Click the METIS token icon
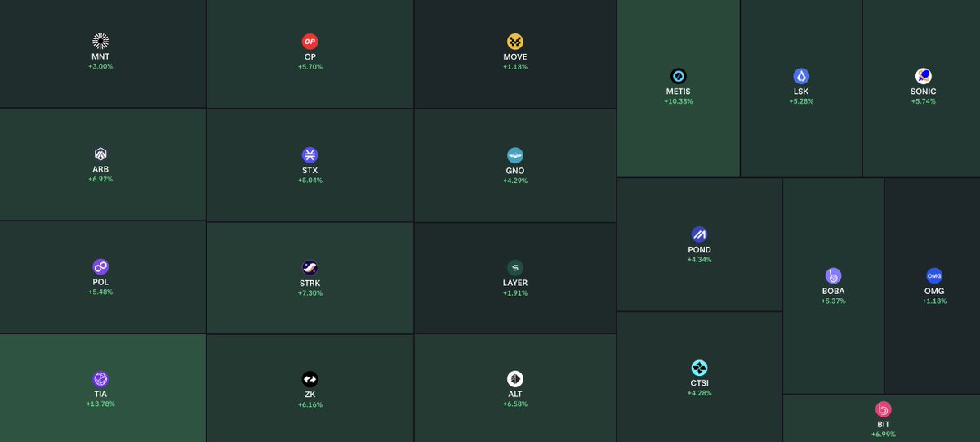980x442 pixels. 679,76
